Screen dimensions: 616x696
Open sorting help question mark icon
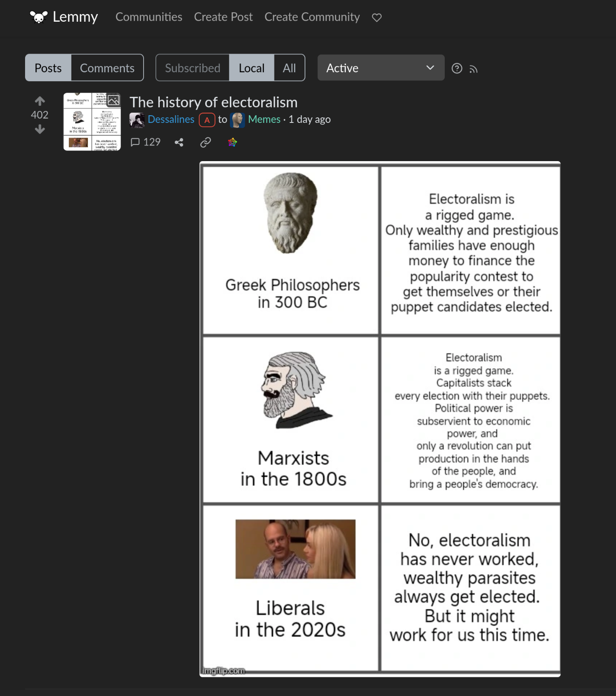coord(457,68)
